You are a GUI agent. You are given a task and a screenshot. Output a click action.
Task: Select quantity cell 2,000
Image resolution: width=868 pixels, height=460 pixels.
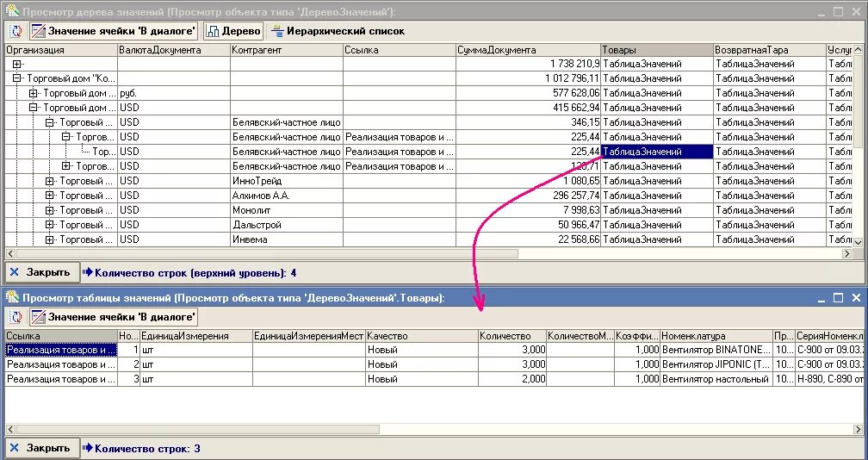(512, 379)
